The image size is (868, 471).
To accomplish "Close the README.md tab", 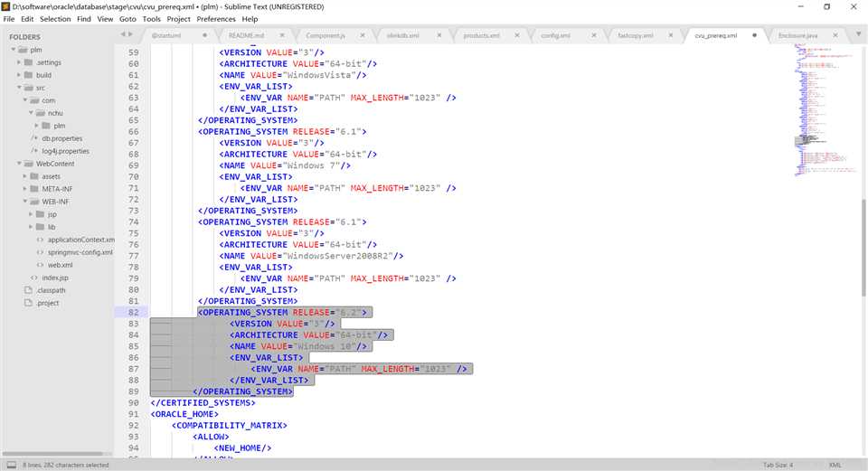I will [x=282, y=35].
